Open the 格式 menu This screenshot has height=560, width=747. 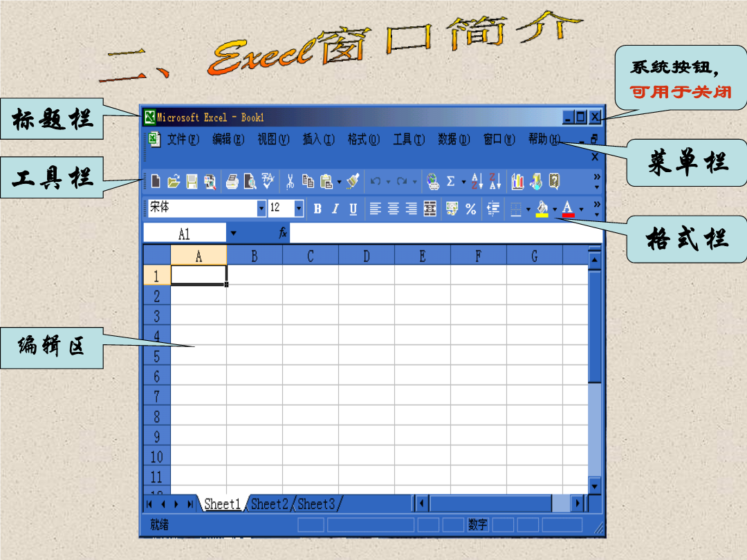tap(364, 140)
